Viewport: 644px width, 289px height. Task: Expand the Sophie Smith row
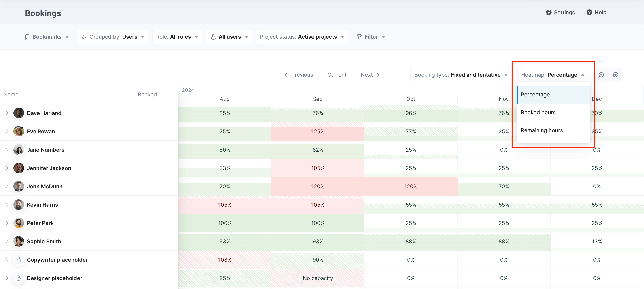pyautogui.click(x=7, y=241)
